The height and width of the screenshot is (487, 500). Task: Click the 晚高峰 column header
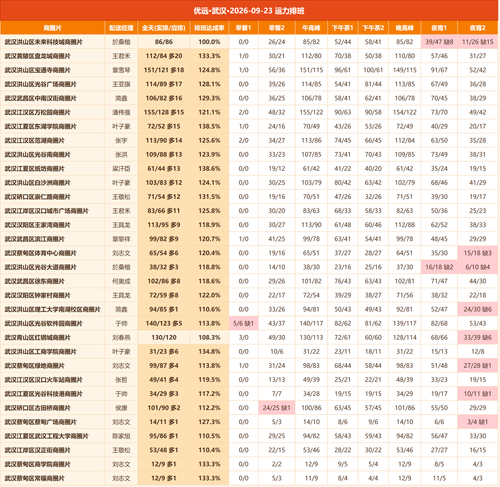405,28
